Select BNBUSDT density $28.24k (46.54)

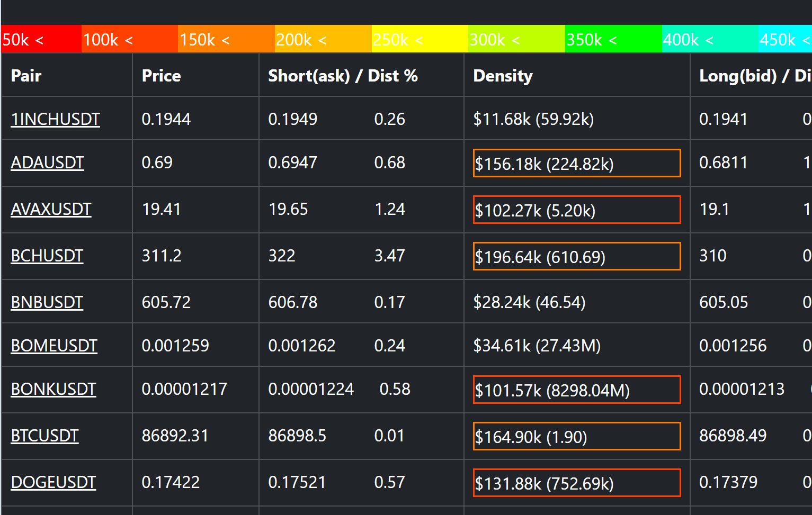[x=529, y=302]
